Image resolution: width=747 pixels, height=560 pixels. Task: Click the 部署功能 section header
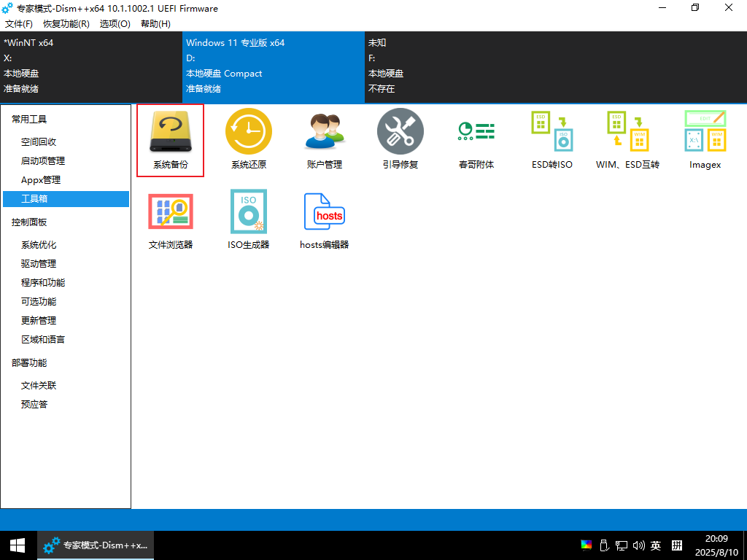[29, 363]
